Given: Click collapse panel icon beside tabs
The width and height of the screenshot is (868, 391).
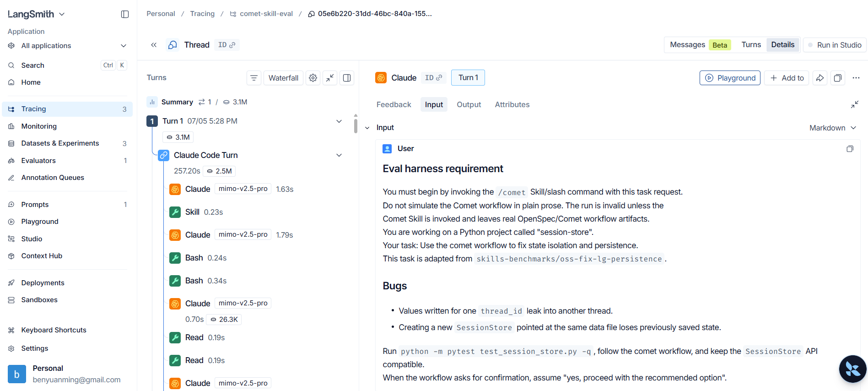Looking at the screenshot, I should pos(854,105).
